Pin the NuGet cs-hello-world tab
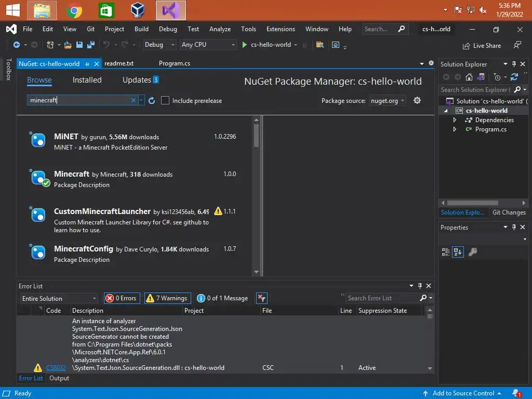Screen dimensions: 532x399 (x=87, y=64)
